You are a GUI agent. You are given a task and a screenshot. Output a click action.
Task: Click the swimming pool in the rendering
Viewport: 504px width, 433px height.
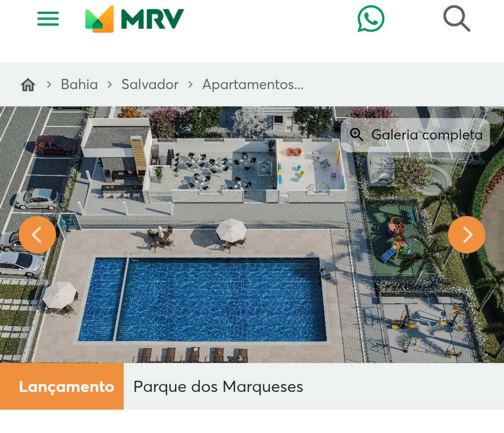tap(202, 299)
